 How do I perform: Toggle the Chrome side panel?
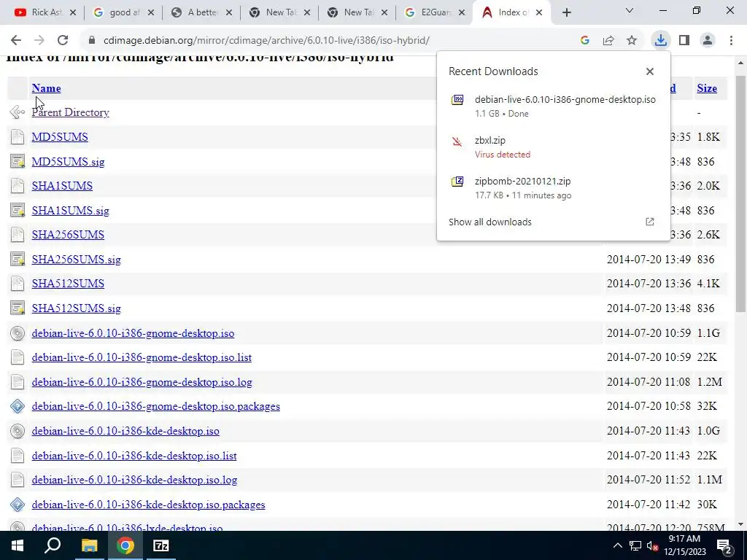tap(684, 41)
